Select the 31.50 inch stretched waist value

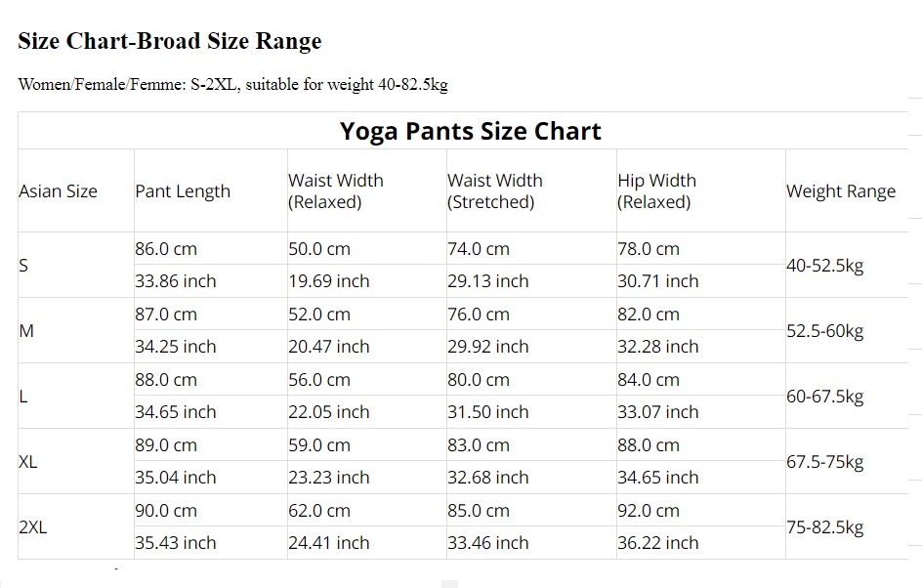tap(488, 412)
